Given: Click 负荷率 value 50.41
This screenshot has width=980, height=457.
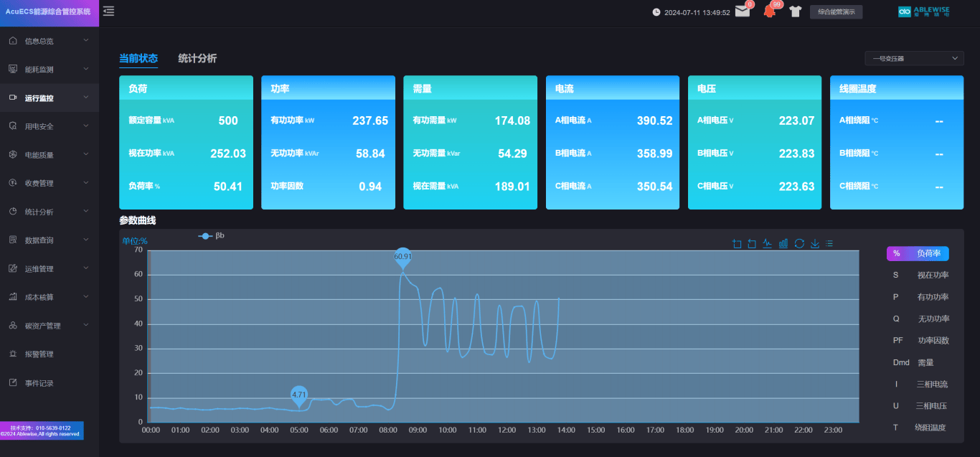Looking at the screenshot, I should pos(228,187).
